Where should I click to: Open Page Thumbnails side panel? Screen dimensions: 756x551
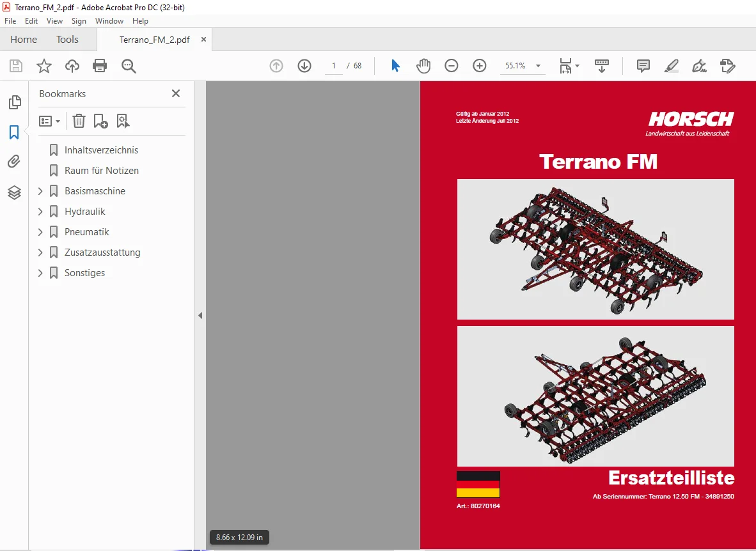pos(15,102)
